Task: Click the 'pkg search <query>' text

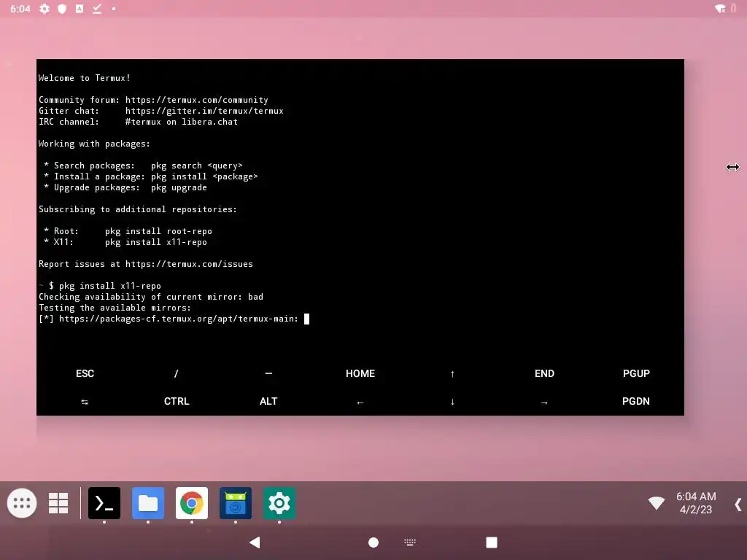Action: click(197, 166)
